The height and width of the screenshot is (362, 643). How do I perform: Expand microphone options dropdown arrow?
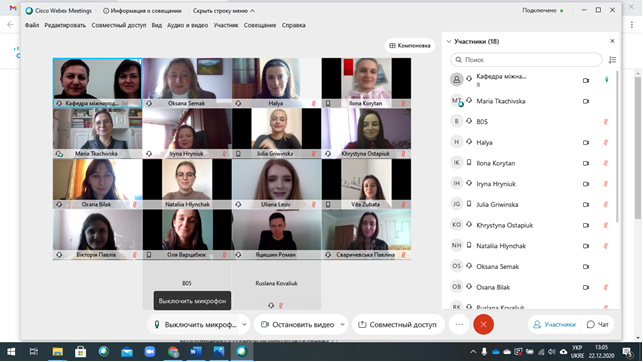[244, 324]
